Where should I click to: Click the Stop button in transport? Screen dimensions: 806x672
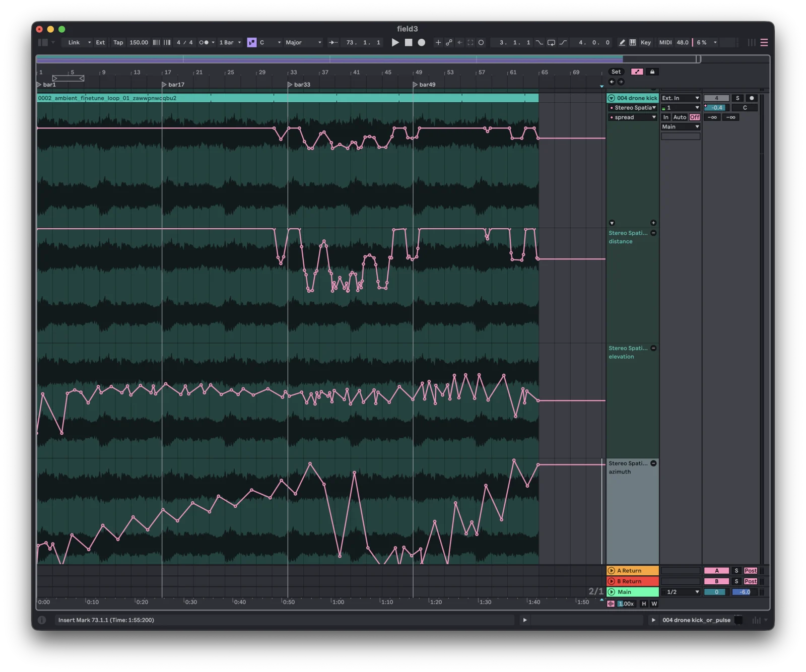point(409,42)
